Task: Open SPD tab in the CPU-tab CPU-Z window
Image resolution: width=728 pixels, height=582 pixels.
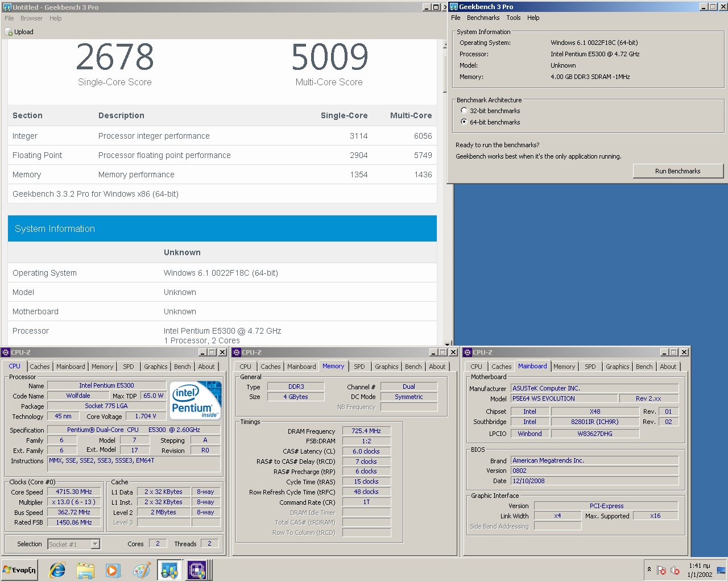Action: pos(129,367)
